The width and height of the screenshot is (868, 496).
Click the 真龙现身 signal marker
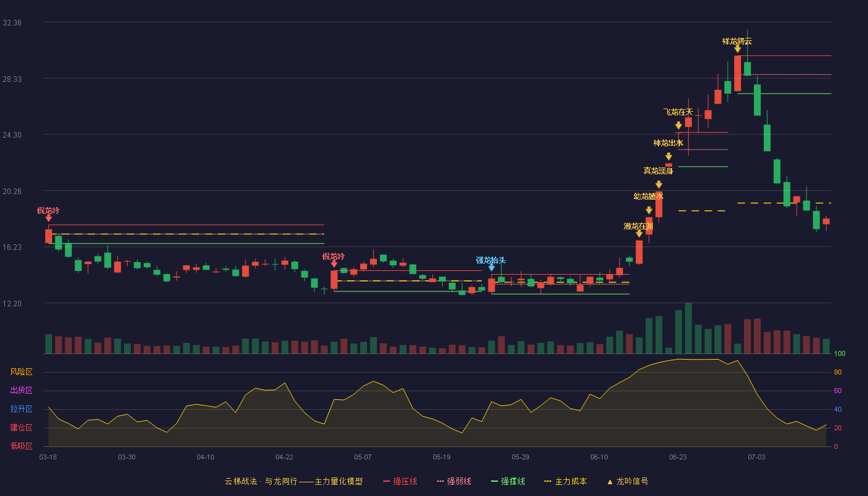[658, 185]
